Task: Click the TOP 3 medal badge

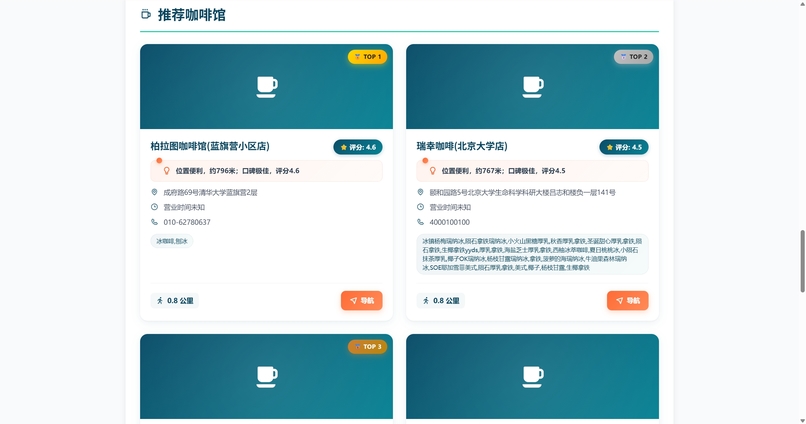Action: tap(368, 346)
